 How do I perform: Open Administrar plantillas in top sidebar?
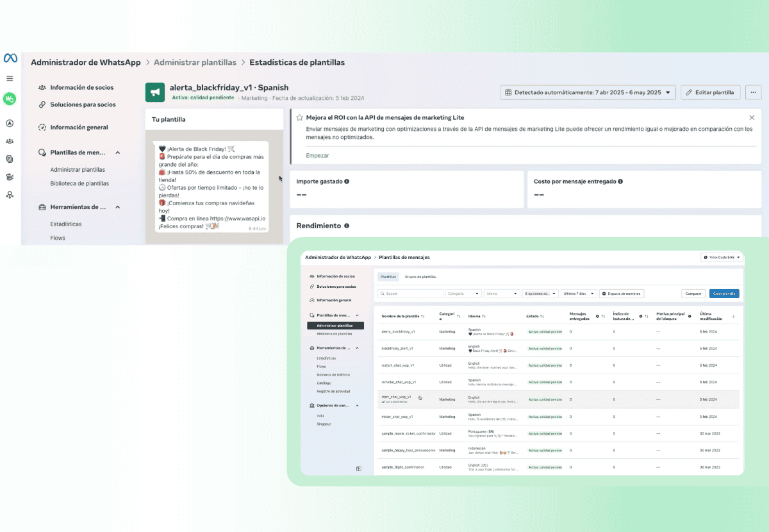[78, 170]
